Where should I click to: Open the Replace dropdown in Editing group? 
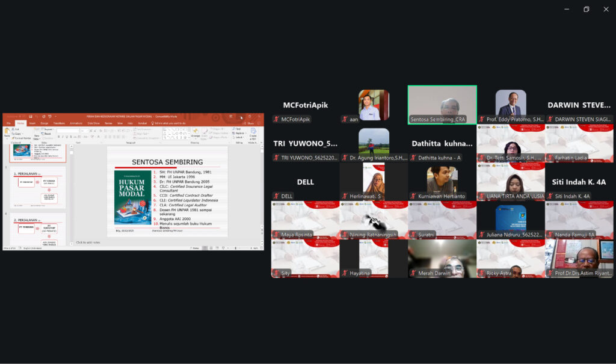coord(239,133)
